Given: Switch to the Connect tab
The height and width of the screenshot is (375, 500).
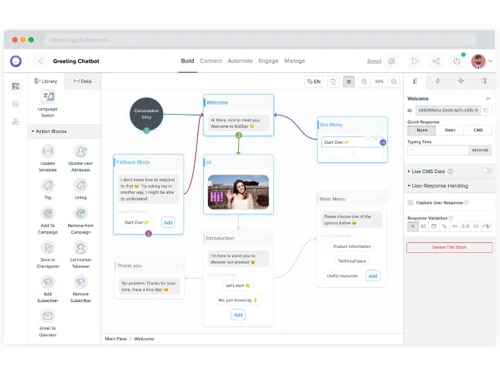Looking at the screenshot, I should click(211, 61).
